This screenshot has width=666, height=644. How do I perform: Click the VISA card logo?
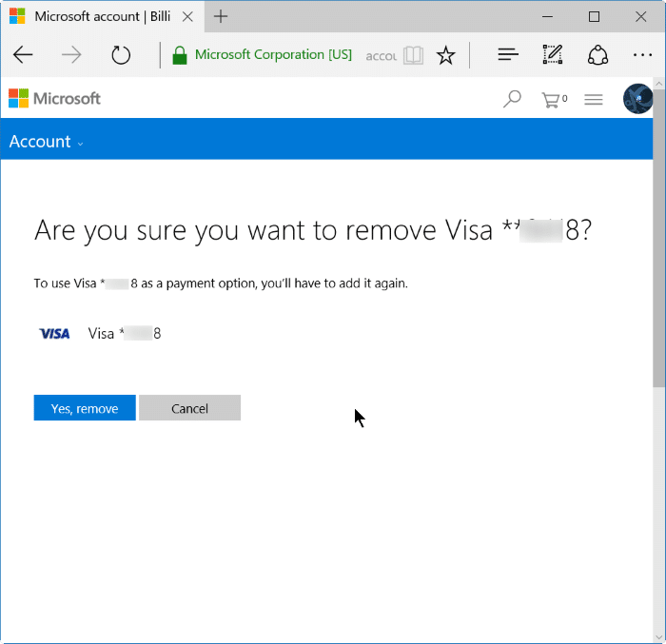pos(54,334)
